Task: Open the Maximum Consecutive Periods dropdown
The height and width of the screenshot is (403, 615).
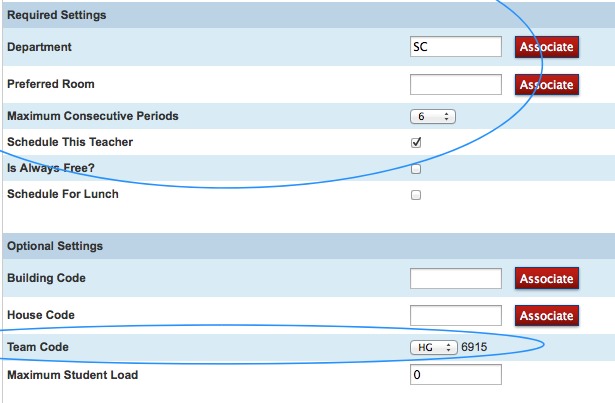Action: click(x=433, y=117)
